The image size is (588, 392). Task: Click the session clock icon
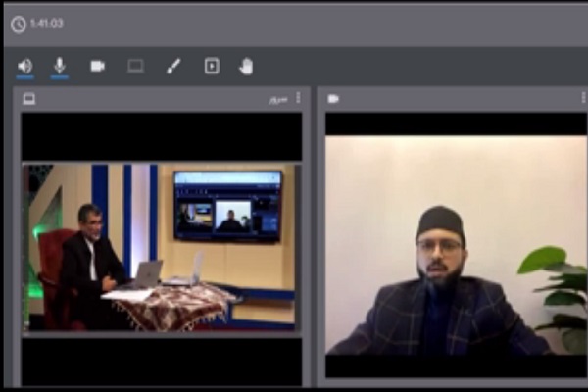18,24
